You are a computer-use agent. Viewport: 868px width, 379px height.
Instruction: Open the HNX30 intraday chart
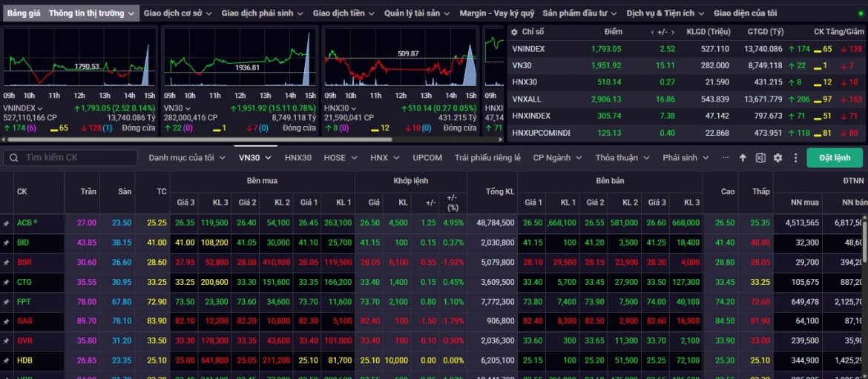tap(400, 58)
